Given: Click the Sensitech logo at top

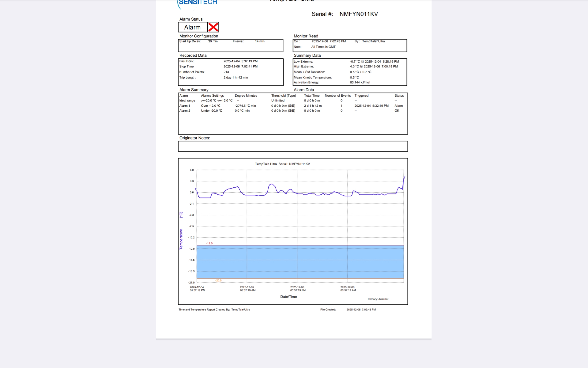Looking at the screenshot, I should point(198,3).
